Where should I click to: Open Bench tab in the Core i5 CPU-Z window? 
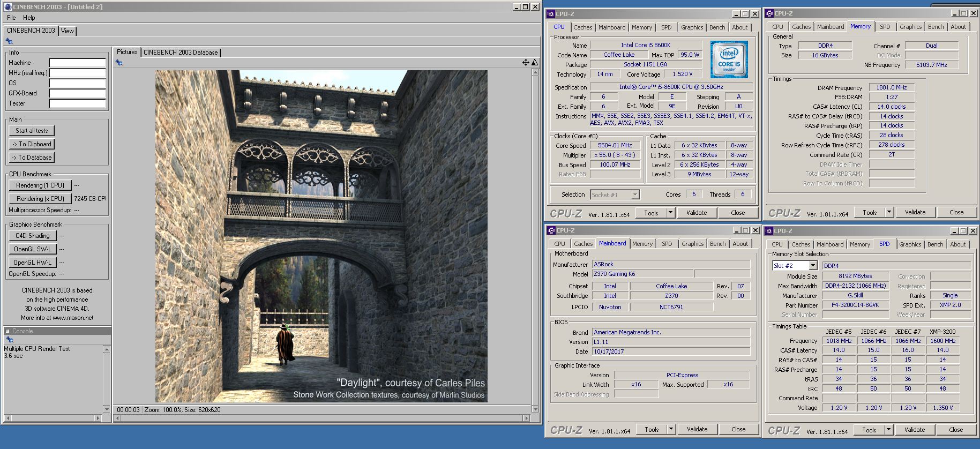pos(717,27)
